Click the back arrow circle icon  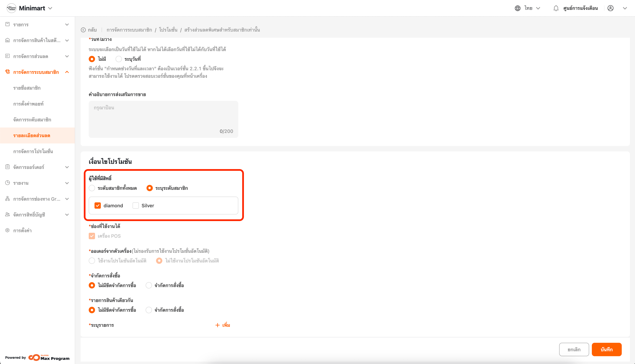(83, 30)
